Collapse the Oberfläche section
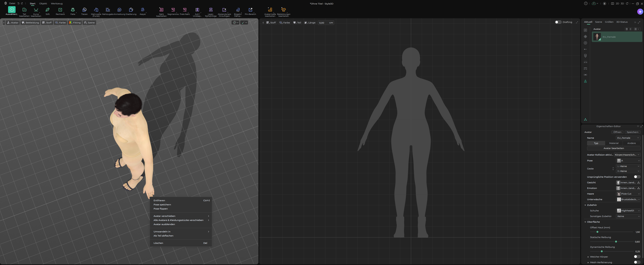 [x=585, y=222]
